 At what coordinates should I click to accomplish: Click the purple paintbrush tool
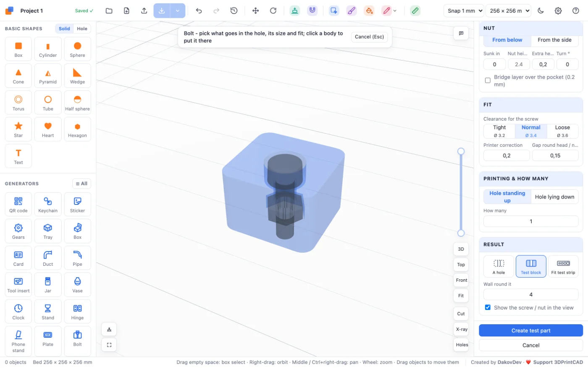(x=352, y=11)
